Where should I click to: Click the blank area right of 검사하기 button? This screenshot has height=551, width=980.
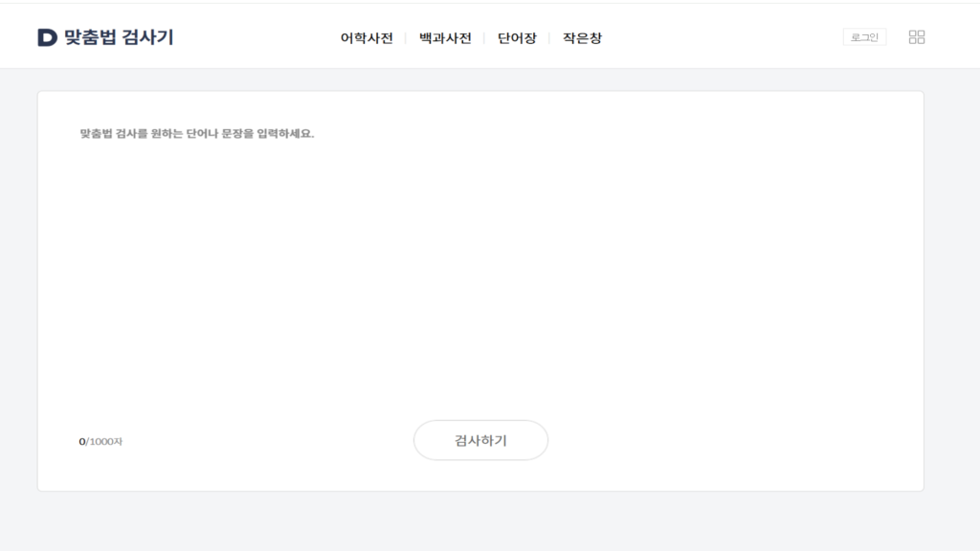coord(718,440)
